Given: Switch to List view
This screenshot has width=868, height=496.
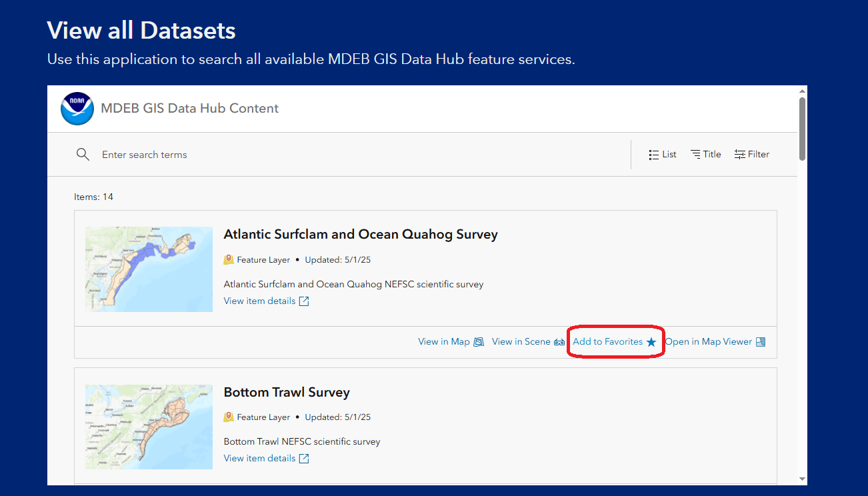Looking at the screenshot, I should [x=663, y=155].
